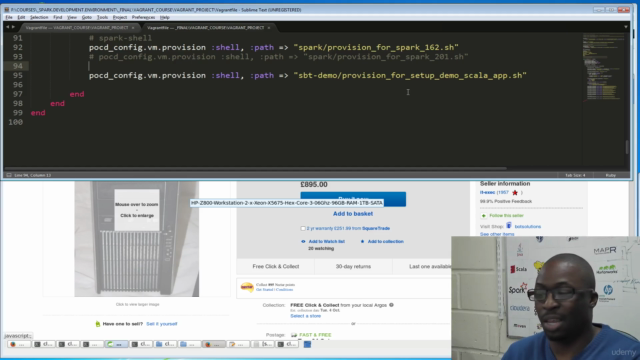Click Follow this seller

point(506,216)
